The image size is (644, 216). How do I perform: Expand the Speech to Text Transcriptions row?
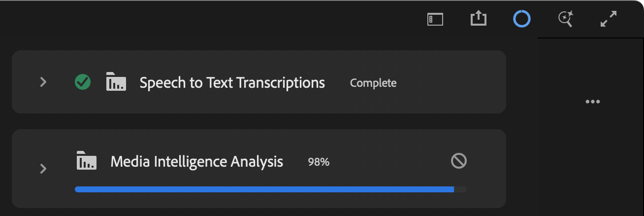pos(43,82)
